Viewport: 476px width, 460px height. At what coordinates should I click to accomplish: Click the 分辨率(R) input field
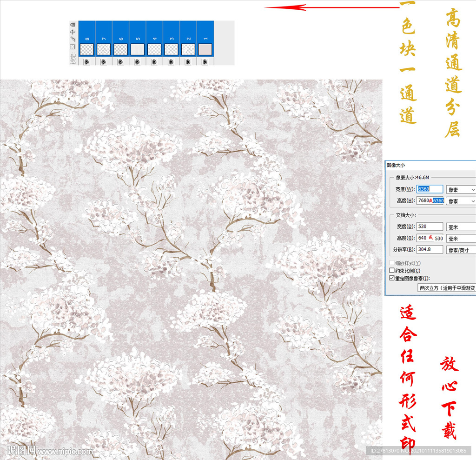click(430, 249)
